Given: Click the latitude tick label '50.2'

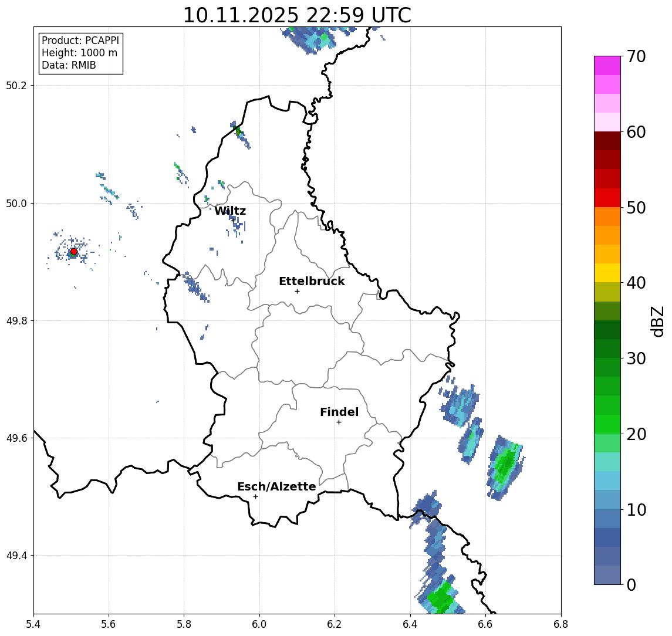Looking at the screenshot, I should tap(16, 85).
